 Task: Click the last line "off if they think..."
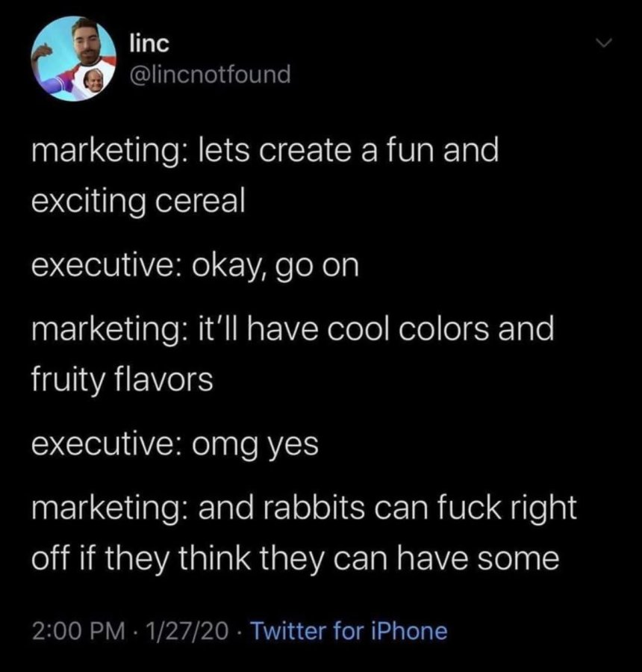pos(296,559)
